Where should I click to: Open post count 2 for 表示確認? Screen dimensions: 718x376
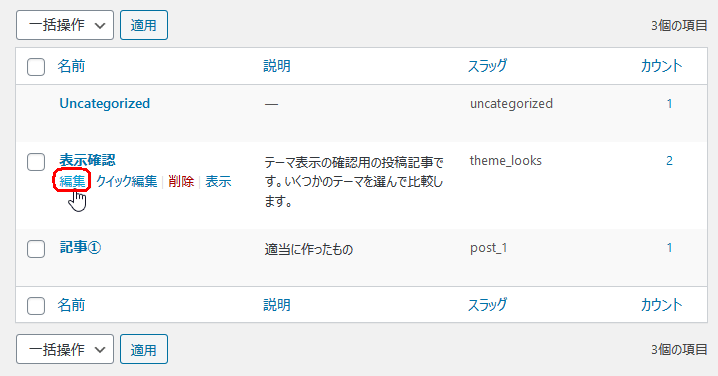tap(669, 161)
